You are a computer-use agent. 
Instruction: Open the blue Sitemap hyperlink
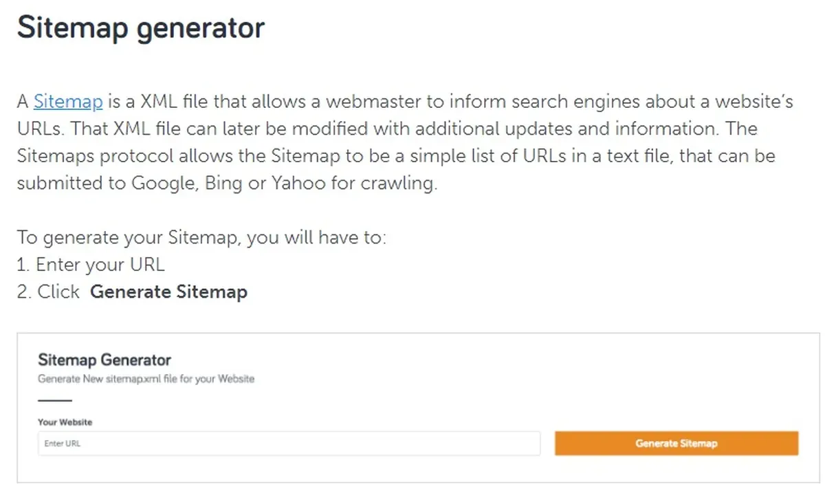click(x=68, y=102)
